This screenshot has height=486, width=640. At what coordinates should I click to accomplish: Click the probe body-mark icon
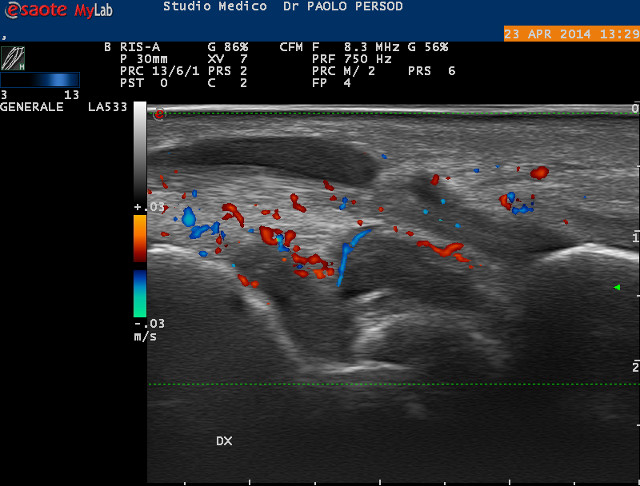[13, 58]
